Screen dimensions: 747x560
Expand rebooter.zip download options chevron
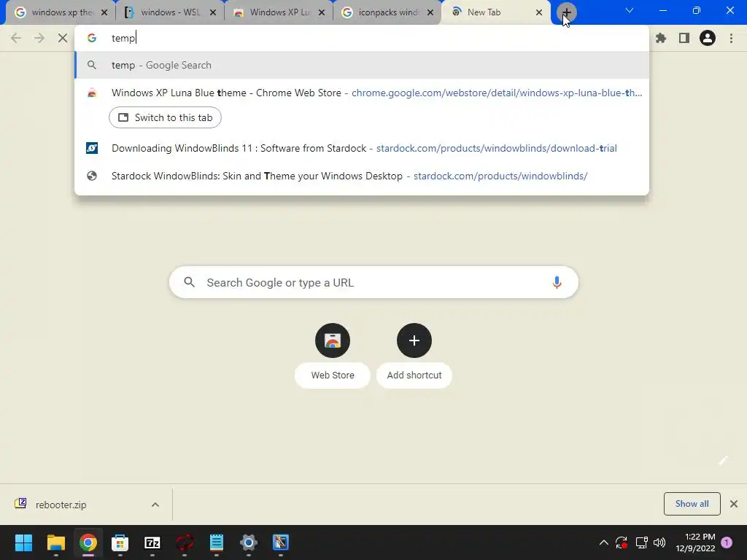pyautogui.click(x=155, y=505)
